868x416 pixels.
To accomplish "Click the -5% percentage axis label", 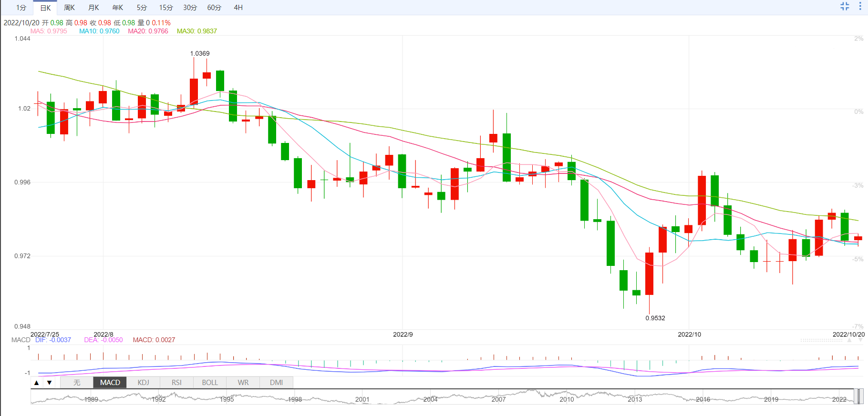I will coord(858,259).
